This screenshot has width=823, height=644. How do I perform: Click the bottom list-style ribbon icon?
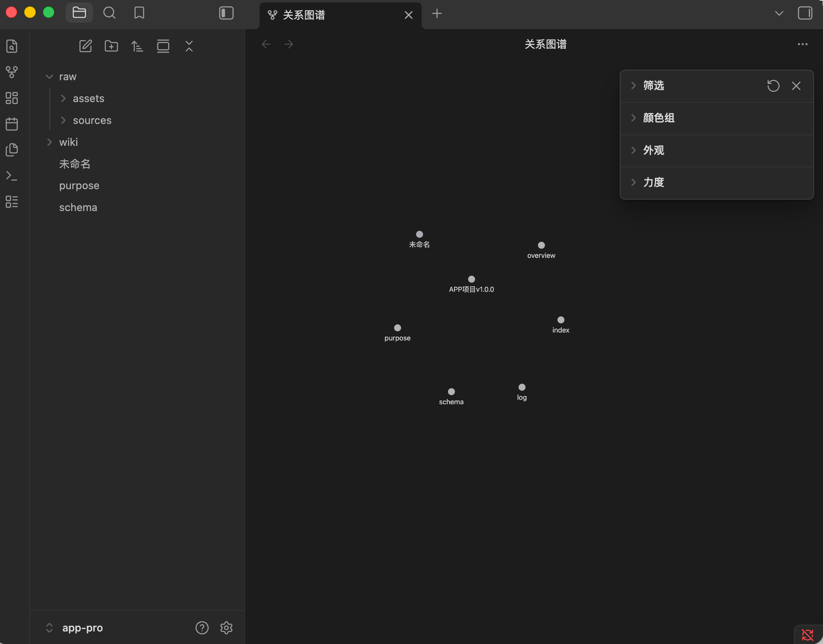(x=12, y=202)
